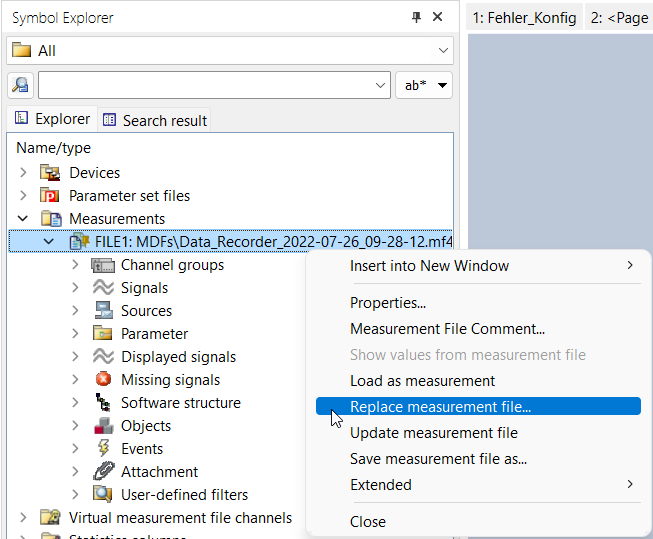Click the Explorer tab icon

click(x=22, y=118)
